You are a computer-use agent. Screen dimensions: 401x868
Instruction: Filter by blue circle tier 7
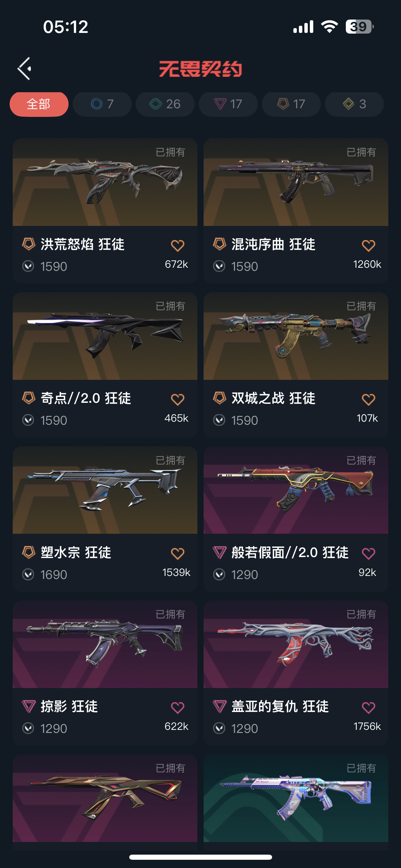(102, 104)
